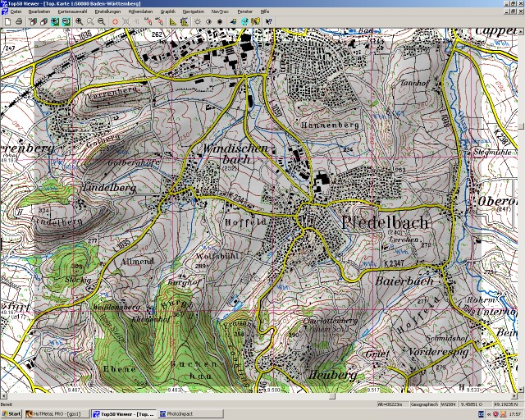
Task: Open the Navigation menu
Action: [194, 12]
